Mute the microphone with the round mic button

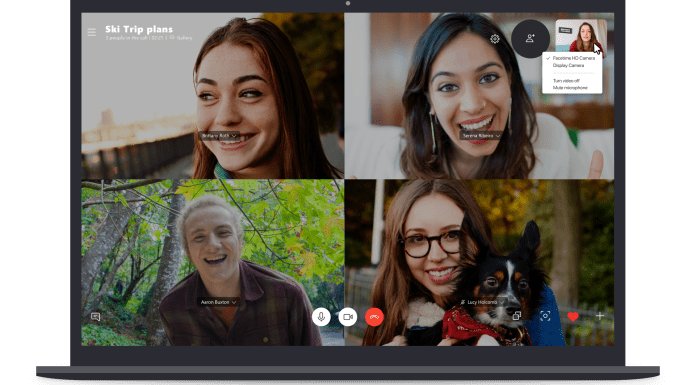point(321,317)
